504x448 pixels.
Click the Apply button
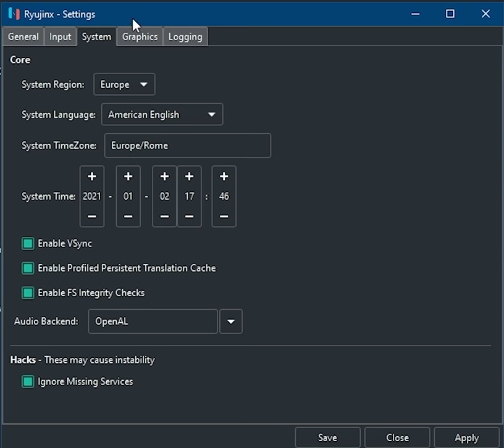[x=466, y=438]
